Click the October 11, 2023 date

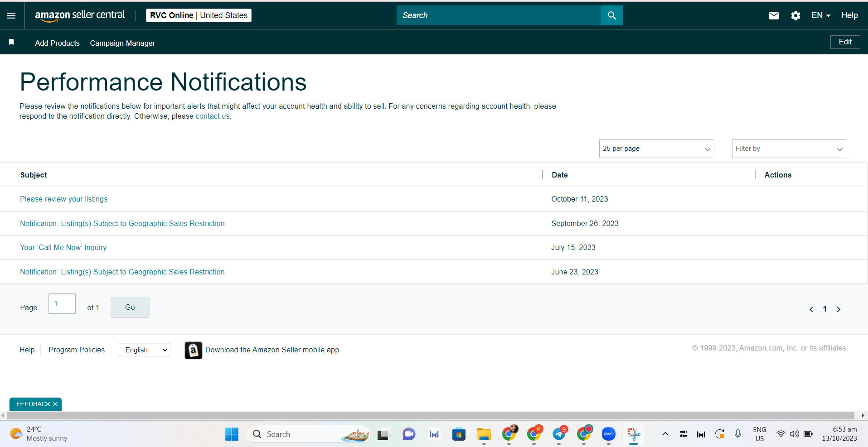(x=580, y=199)
